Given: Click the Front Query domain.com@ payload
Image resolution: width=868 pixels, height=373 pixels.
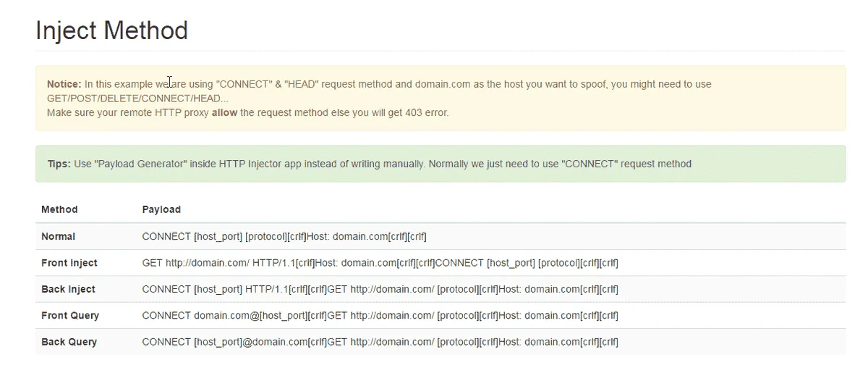Looking at the screenshot, I should tap(380, 316).
